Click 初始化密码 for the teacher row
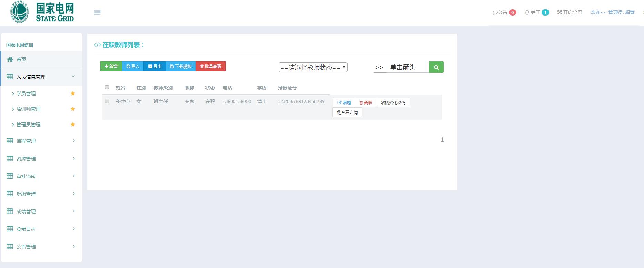The image size is (644, 268). (x=393, y=102)
